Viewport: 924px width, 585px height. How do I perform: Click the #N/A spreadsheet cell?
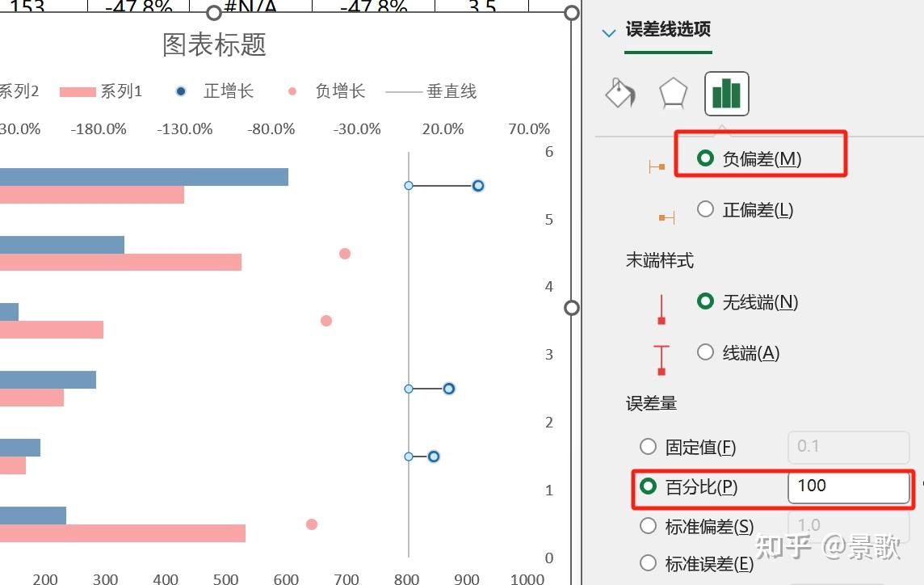250,6
